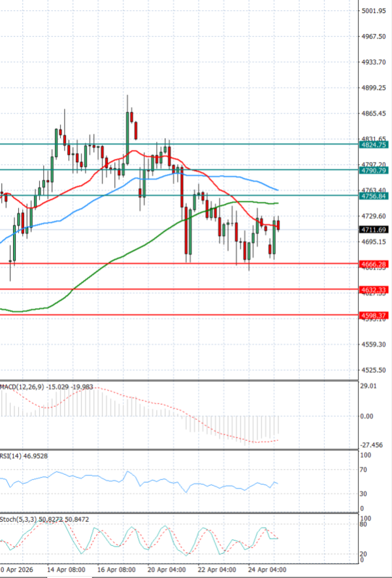Click the -27.456 value on MACD scale
Image resolution: width=392 pixels, height=578 pixels.
tap(372, 444)
